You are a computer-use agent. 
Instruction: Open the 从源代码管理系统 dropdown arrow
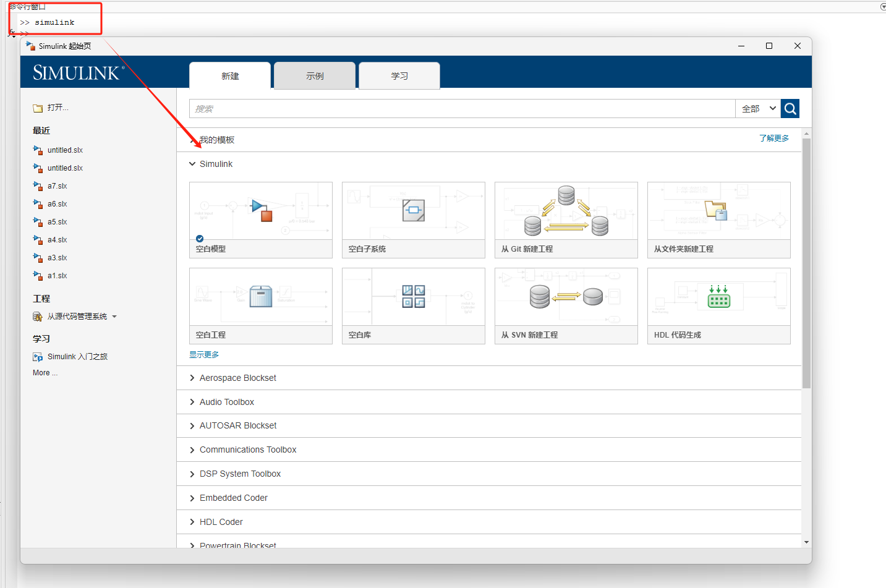point(114,317)
